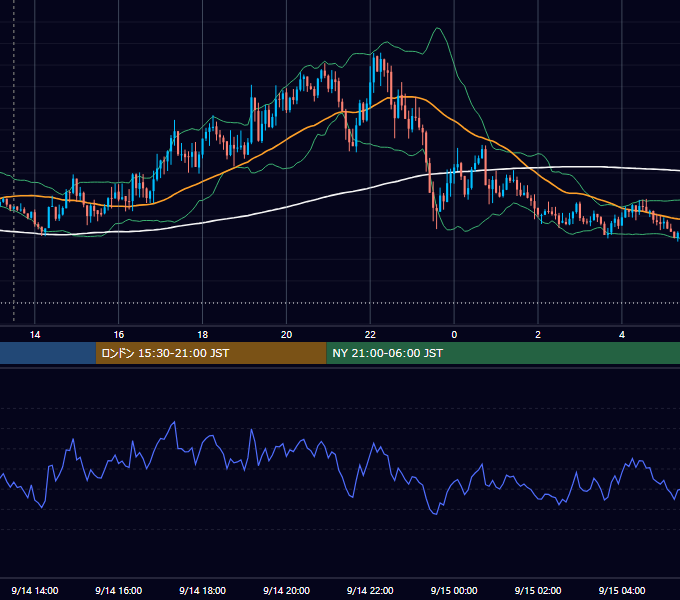The image size is (680, 600).
Task: Click the ロンドン 15:30-21:00 JST session bar
Action: pos(211,353)
